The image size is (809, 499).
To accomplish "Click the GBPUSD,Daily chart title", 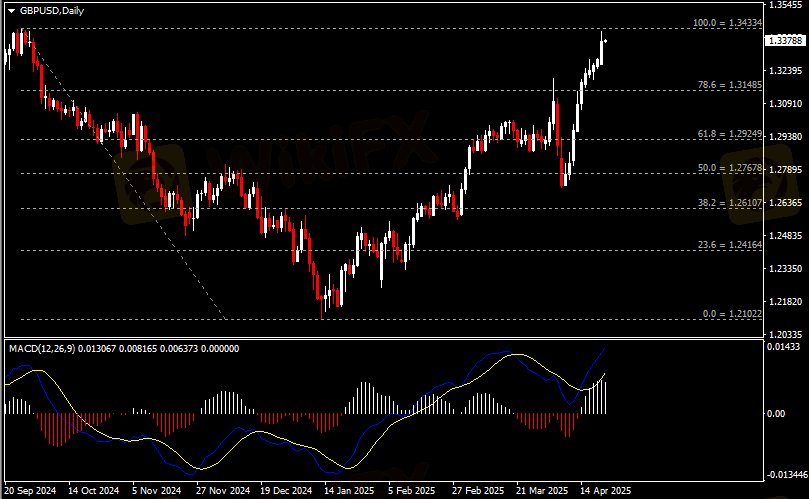I will [47, 9].
